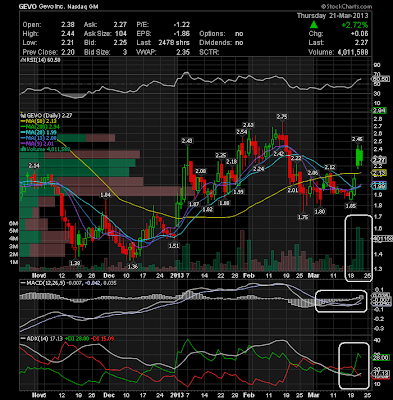Click the SCTR label
This screenshot has height=400, width=393.
click(x=209, y=52)
